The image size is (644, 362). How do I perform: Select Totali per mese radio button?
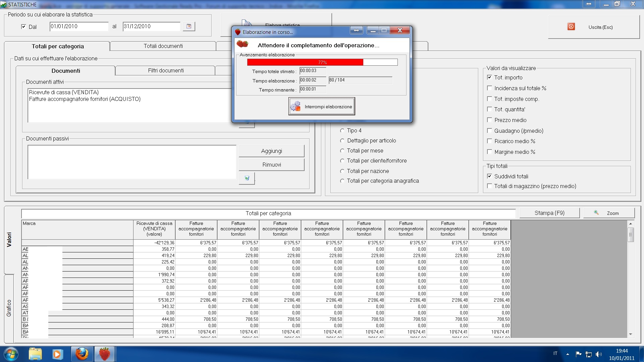click(x=342, y=151)
